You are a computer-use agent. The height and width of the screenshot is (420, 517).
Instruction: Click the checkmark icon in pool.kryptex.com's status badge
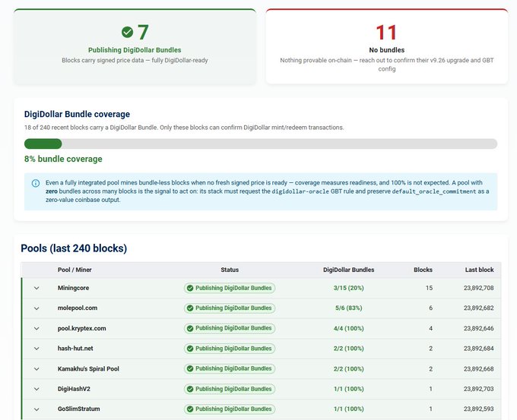(x=190, y=328)
